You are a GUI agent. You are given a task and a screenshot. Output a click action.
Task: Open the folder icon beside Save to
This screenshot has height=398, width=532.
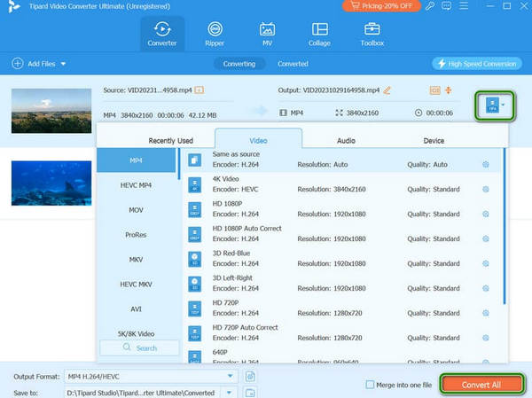(x=250, y=393)
